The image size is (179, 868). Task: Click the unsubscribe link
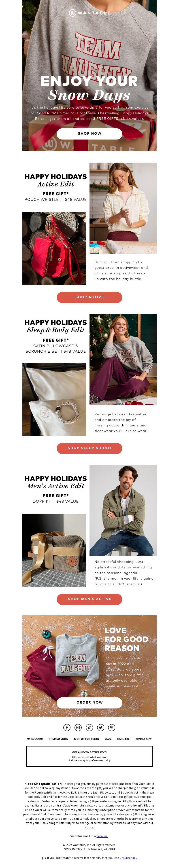coord(128,857)
